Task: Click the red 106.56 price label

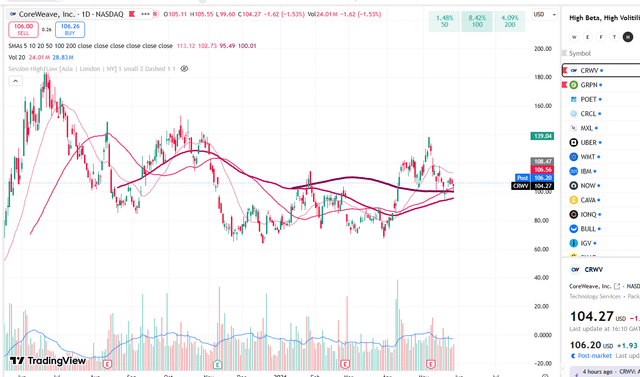Action: coord(542,169)
